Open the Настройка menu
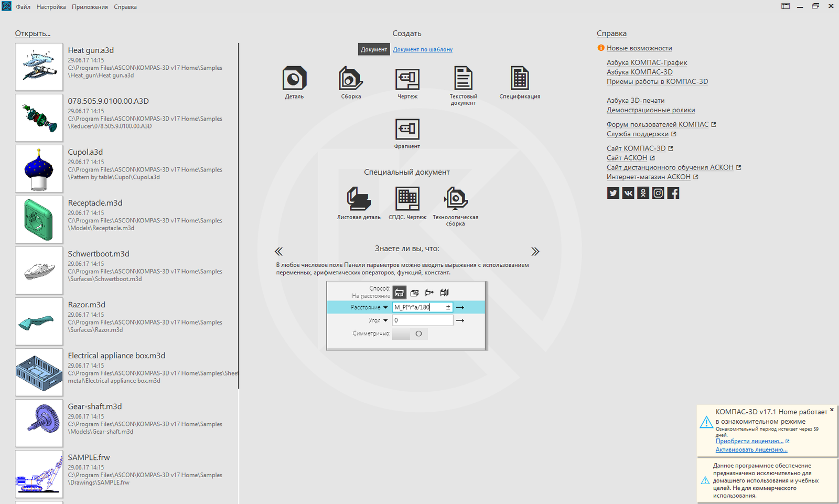 pyautogui.click(x=51, y=7)
